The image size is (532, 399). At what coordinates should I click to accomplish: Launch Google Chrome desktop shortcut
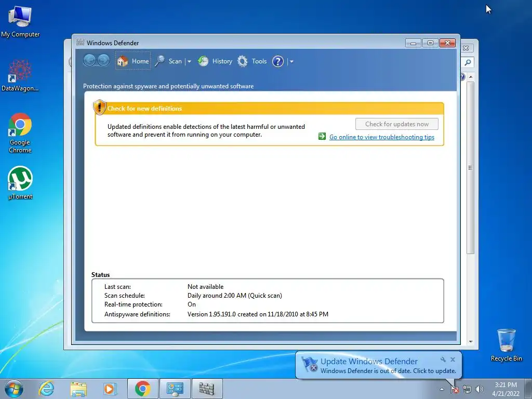20,133
